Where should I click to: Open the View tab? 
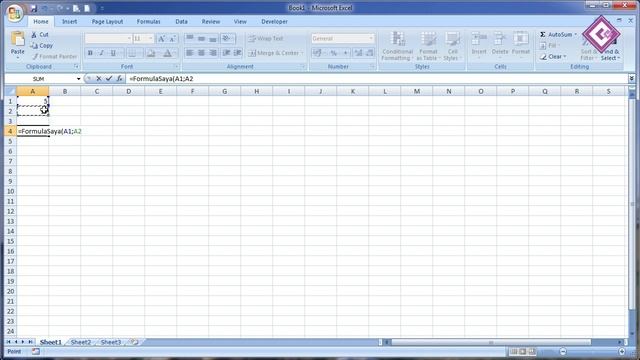pyautogui.click(x=240, y=22)
